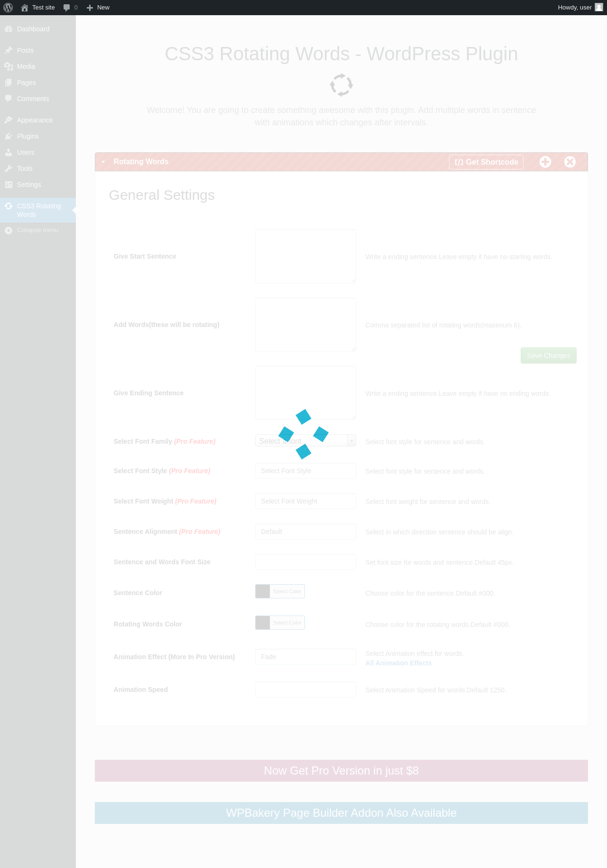Viewport: 607px width, 868px height.
Task: Open the Dashboard menu item
Action: [x=38, y=29]
